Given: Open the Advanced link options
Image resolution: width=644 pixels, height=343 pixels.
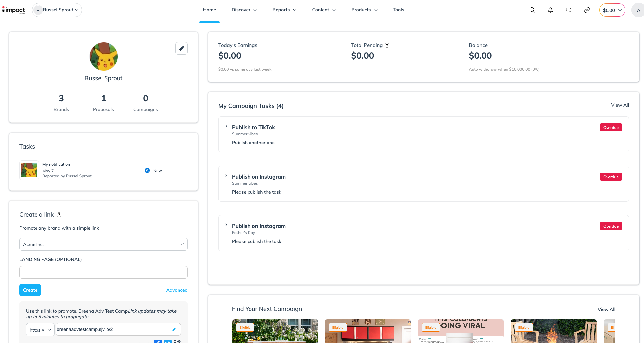Looking at the screenshot, I should point(177,290).
